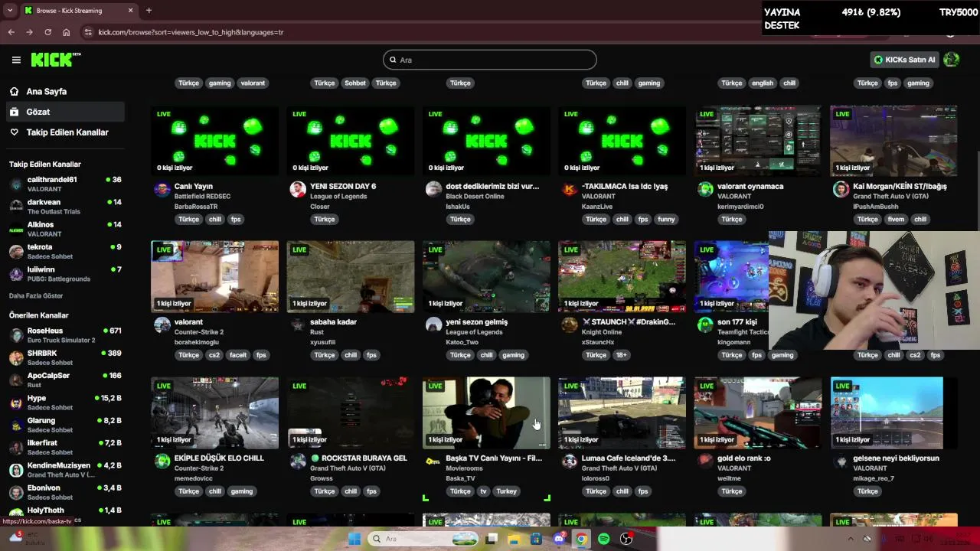The image size is (980, 551).
Task: Click the taskbar Ara search box
Action: pos(423,539)
